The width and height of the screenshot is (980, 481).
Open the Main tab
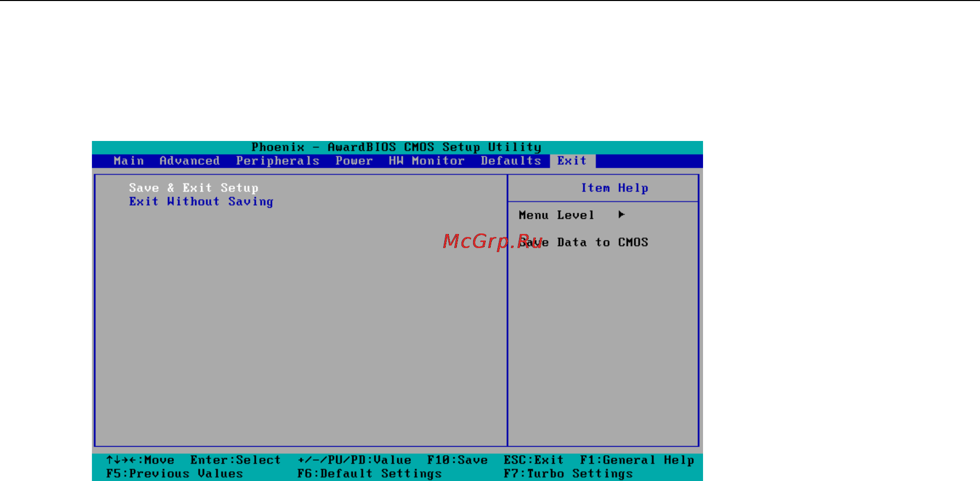pyautogui.click(x=129, y=161)
